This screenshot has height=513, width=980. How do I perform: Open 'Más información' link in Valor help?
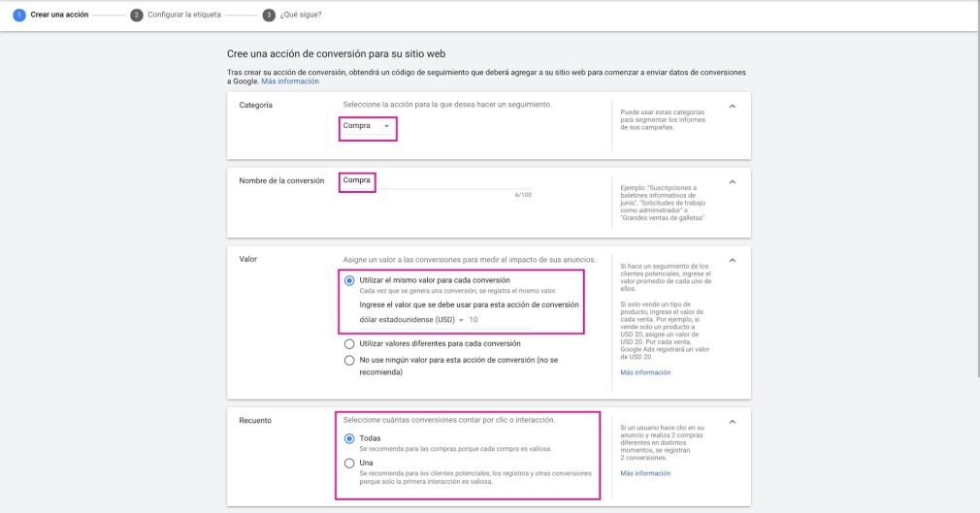click(x=645, y=372)
